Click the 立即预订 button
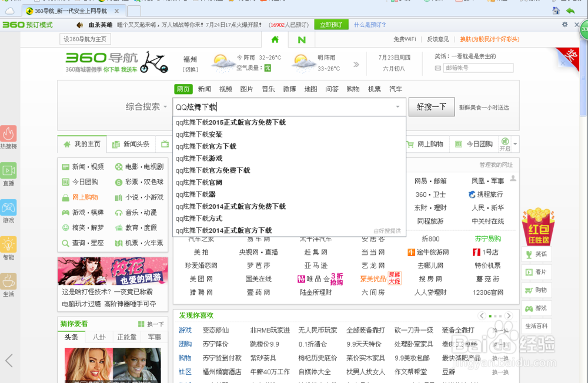Image resolution: width=588 pixels, height=383 pixels. (331, 25)
